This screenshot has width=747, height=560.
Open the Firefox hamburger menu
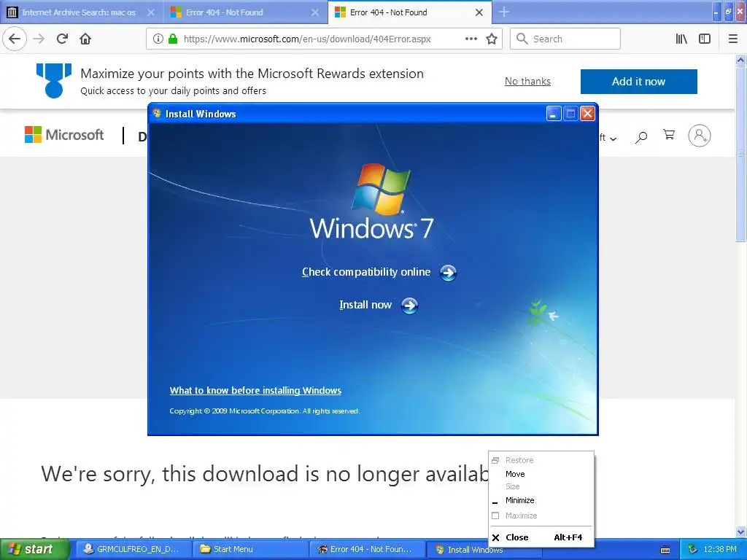pos(733,39)
